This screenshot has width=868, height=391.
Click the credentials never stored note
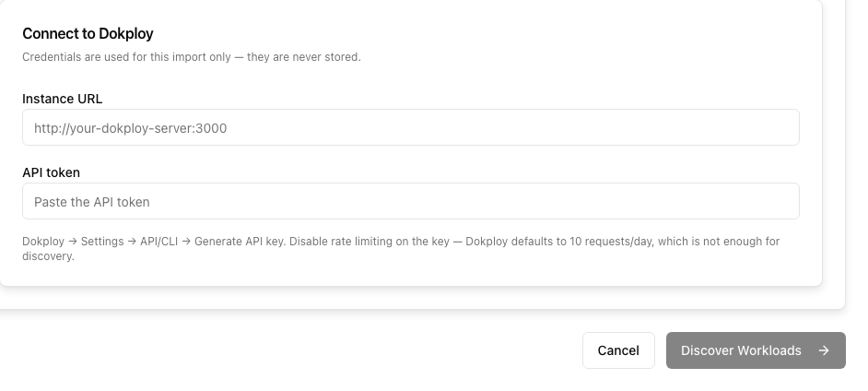click(192, 57)
